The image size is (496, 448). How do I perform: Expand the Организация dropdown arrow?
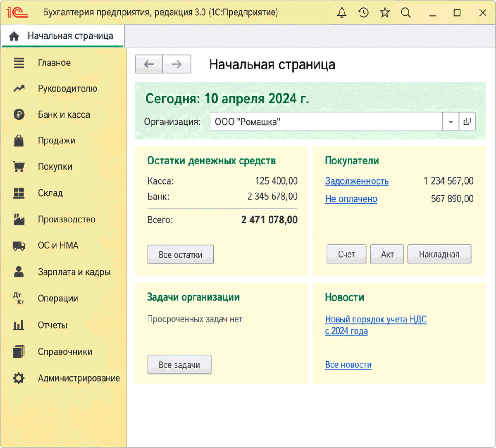point(451,122)
